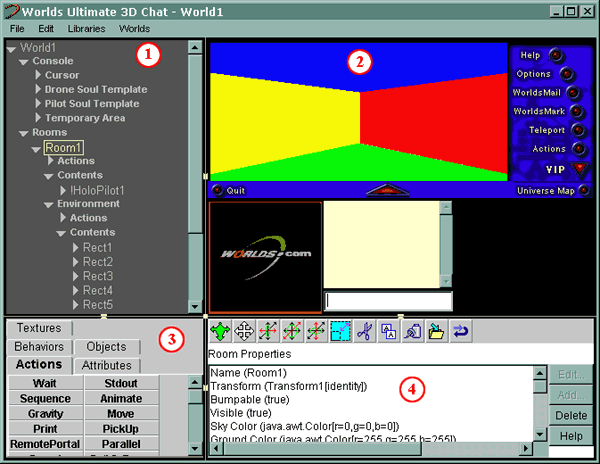600x464 pixels.
Task: Click the Animate action button
Action: pyautogui.click(x=121, y=398)
